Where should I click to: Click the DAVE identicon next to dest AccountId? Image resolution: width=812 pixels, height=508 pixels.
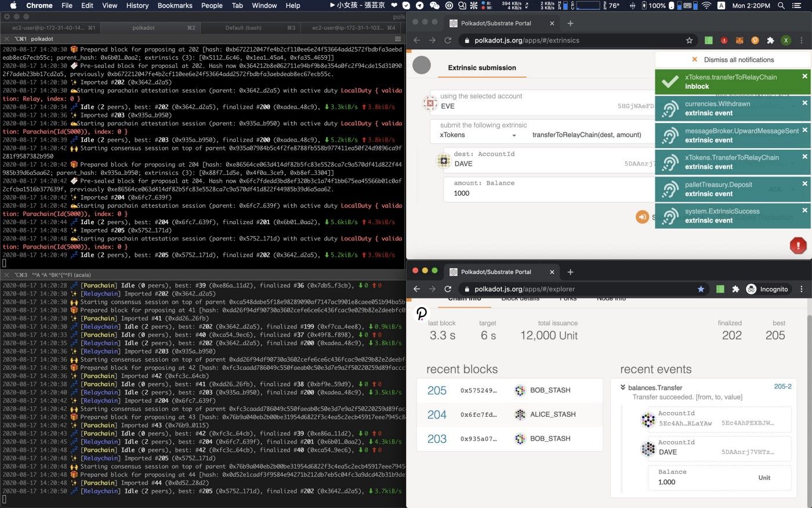point(444,160)
